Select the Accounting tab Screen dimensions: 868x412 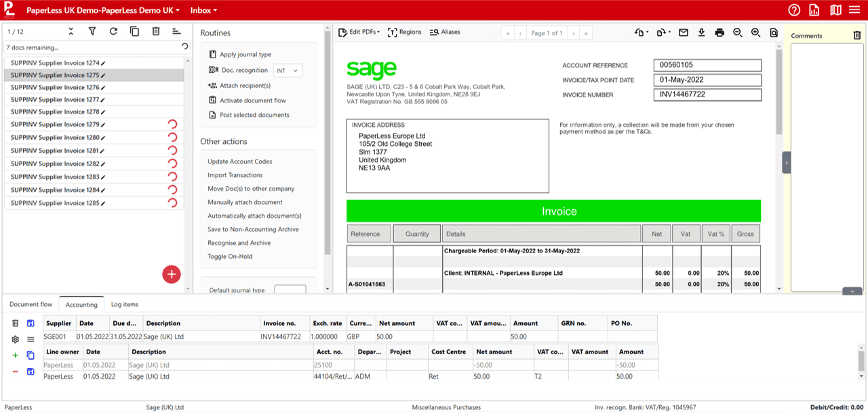pyautogui.click(x=81, y=305)
